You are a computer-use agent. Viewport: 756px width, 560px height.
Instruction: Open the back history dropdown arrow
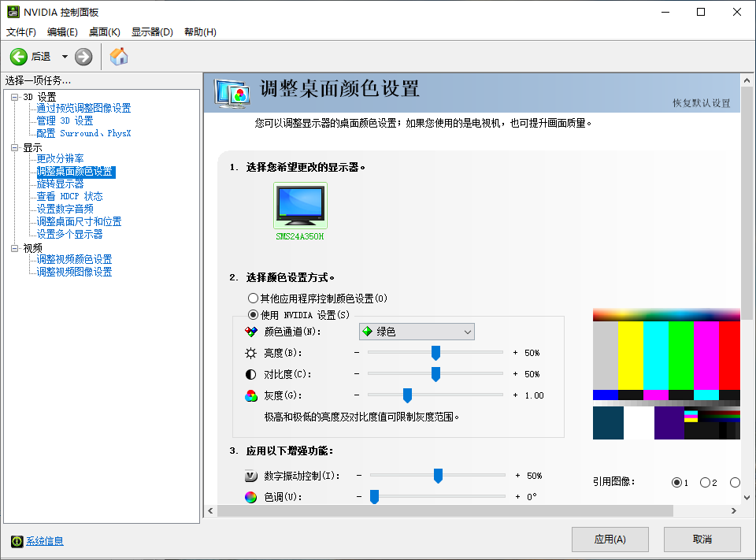pyautogui.click(x=65, y=57)
